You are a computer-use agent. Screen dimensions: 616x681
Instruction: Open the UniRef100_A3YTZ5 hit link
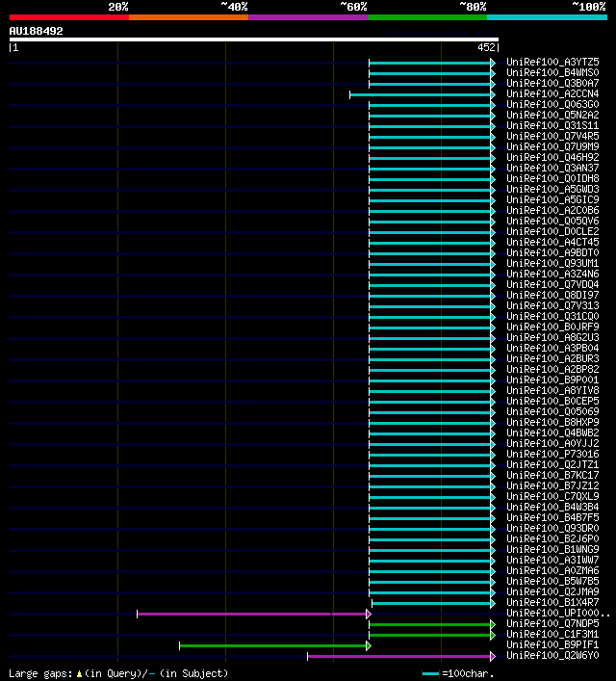[x=552, y=62]
